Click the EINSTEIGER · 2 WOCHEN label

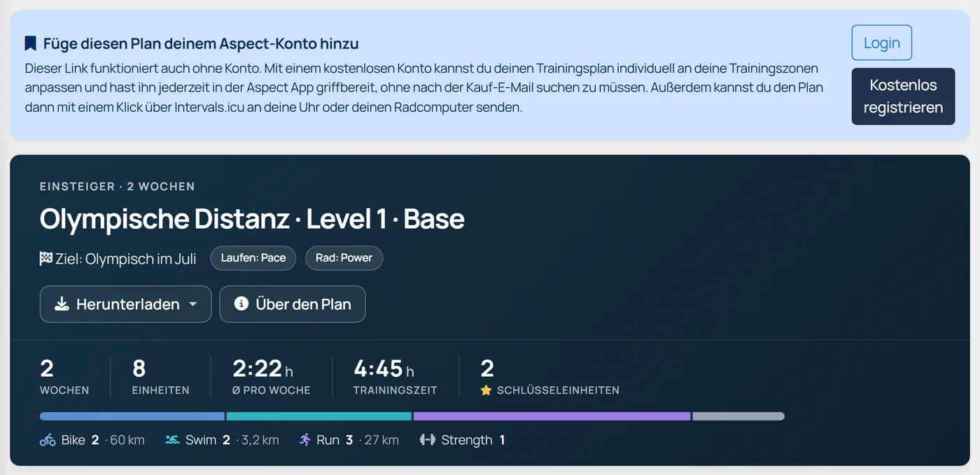pos(117,186)
